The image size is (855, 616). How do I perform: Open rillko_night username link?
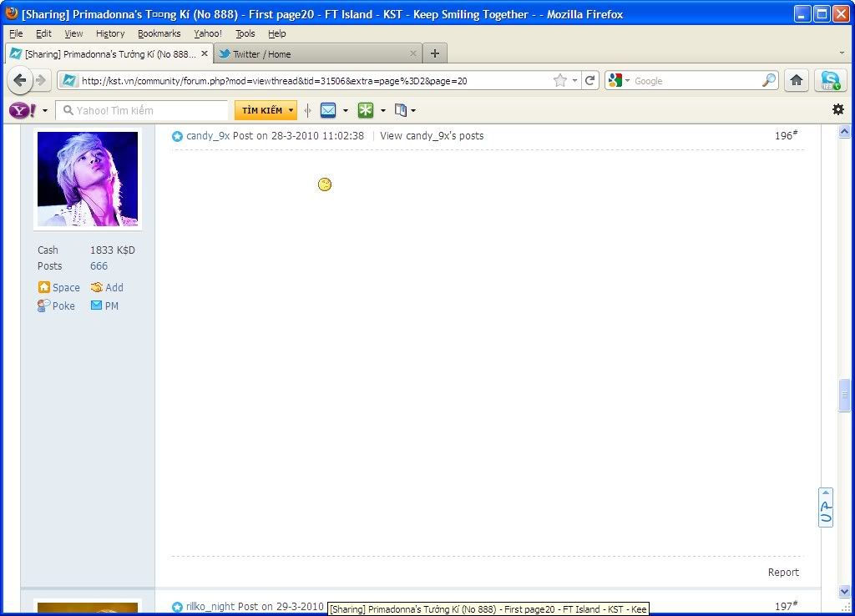[210, 606]
